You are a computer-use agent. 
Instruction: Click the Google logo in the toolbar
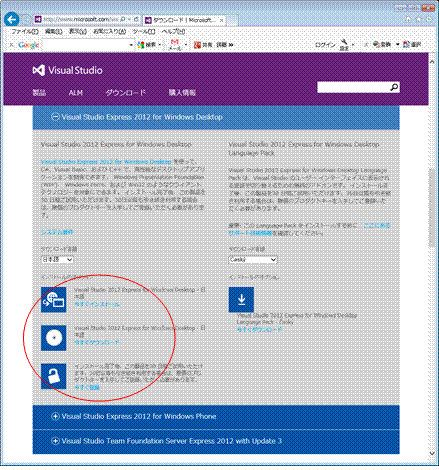tap(29, 45)
